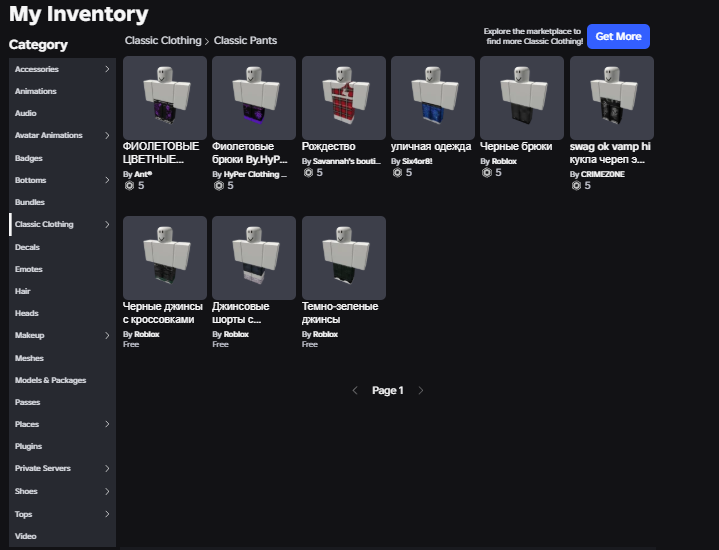The width and height of the screenshot is (719, 550).
Task: Open the Рождество item thumbnail
Action: pos(344,98)
